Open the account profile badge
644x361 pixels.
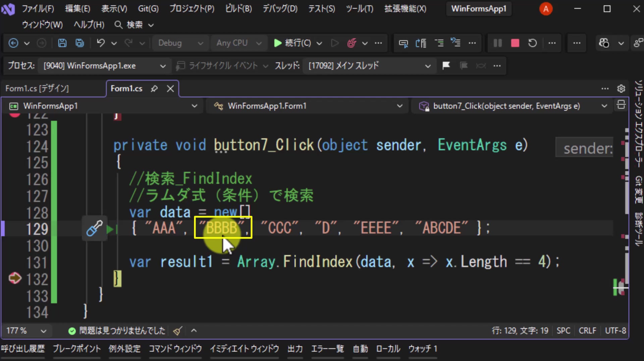546,9
